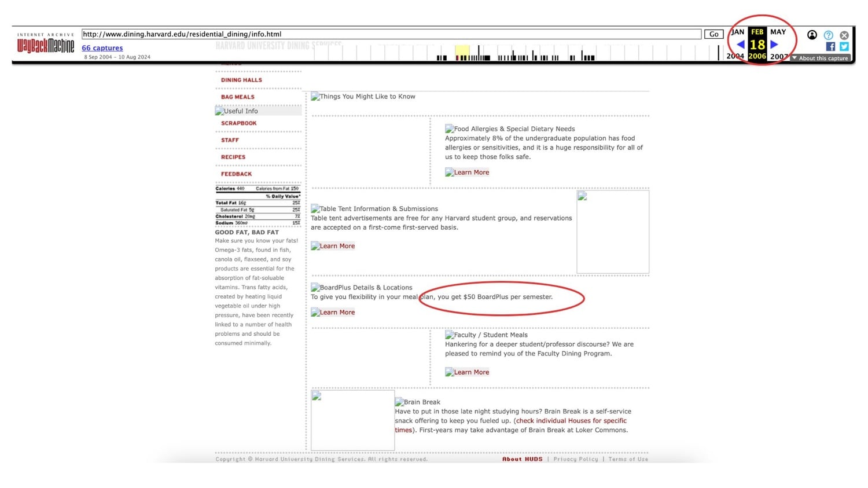The width and height of the screenshot is (868, 488).
Task: Click the BoardPlus Details & Locations heading
Action: click(362, 288)
